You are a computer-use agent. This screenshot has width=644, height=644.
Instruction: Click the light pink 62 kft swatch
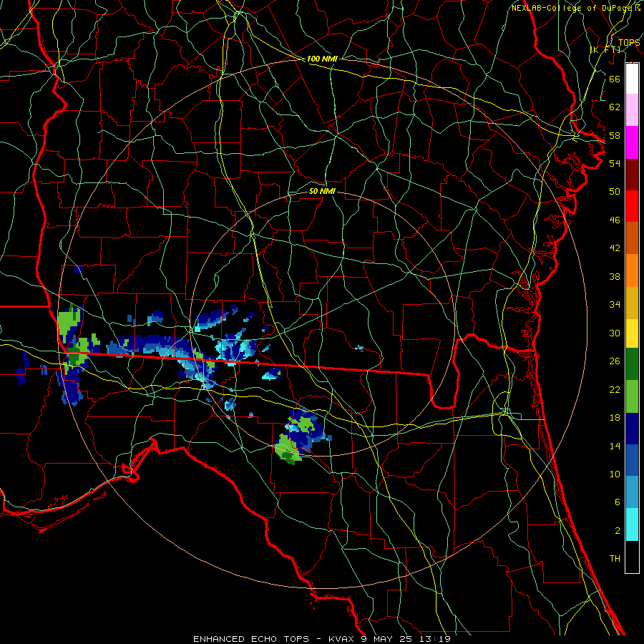point(632,109)
